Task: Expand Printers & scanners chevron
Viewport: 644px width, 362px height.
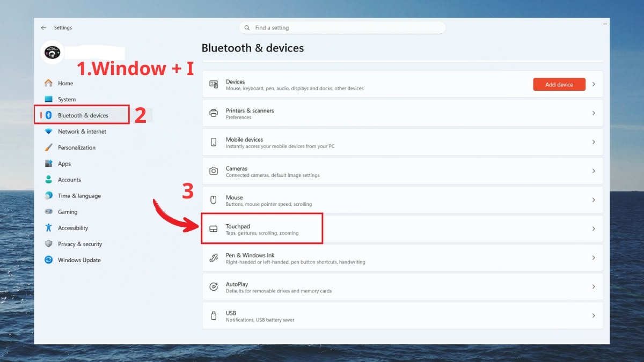Action: [x=594, y=113]
